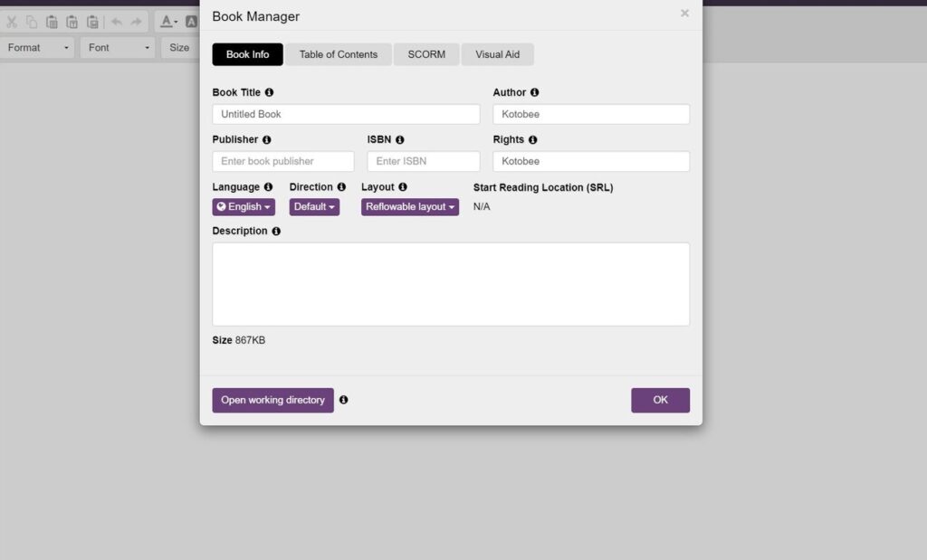Click the Paste icon

(52, 22)
